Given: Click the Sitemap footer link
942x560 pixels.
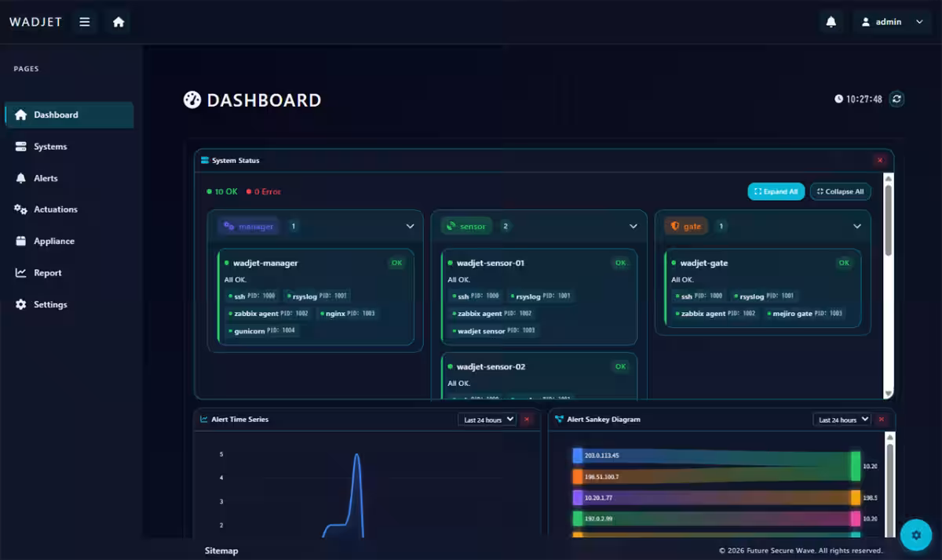Looking at the screenshot, I should 221,551.
